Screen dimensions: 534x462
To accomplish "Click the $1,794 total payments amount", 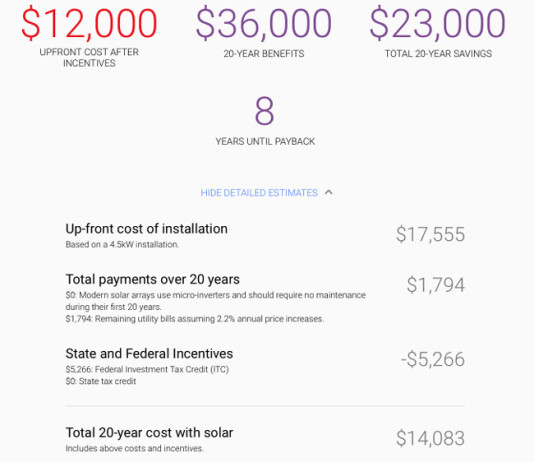I will (436, 285).
